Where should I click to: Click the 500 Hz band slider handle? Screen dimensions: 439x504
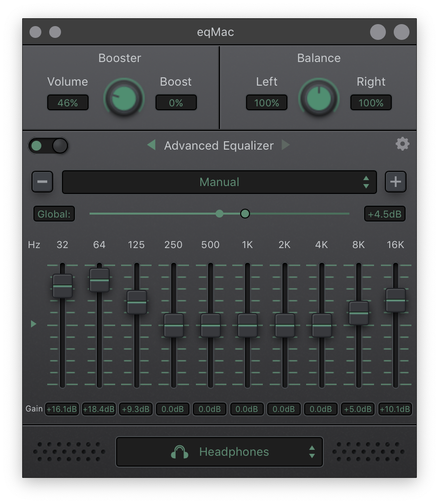(x=211, y=326)
